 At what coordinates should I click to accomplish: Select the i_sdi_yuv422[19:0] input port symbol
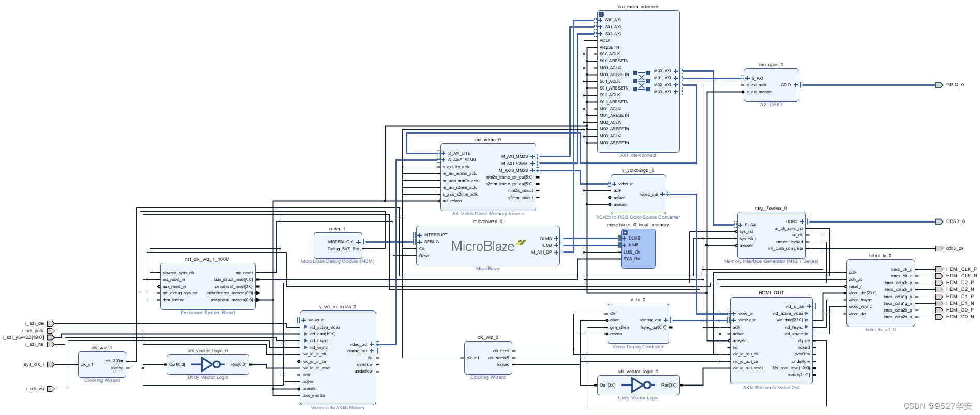tap(51, 337)
